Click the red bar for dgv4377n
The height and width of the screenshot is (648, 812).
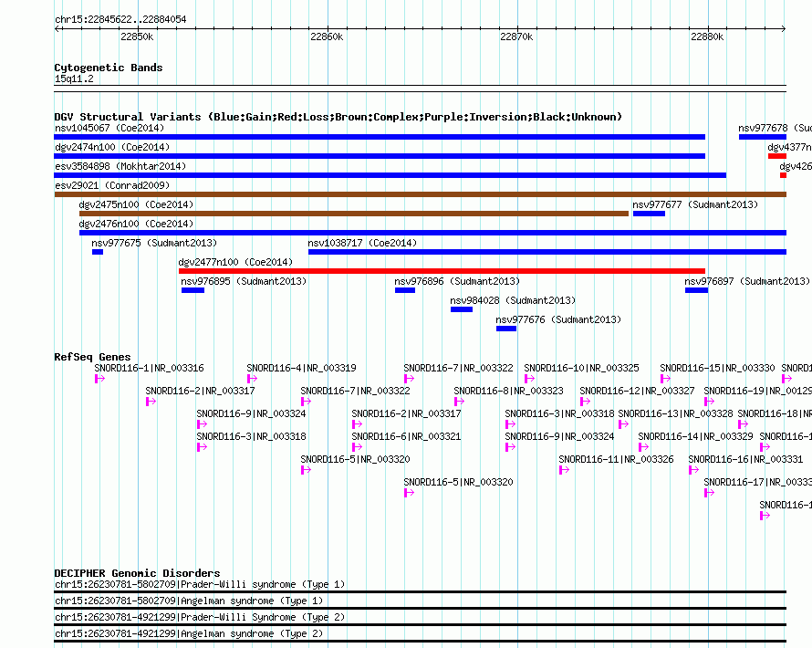tap(777, 156)
